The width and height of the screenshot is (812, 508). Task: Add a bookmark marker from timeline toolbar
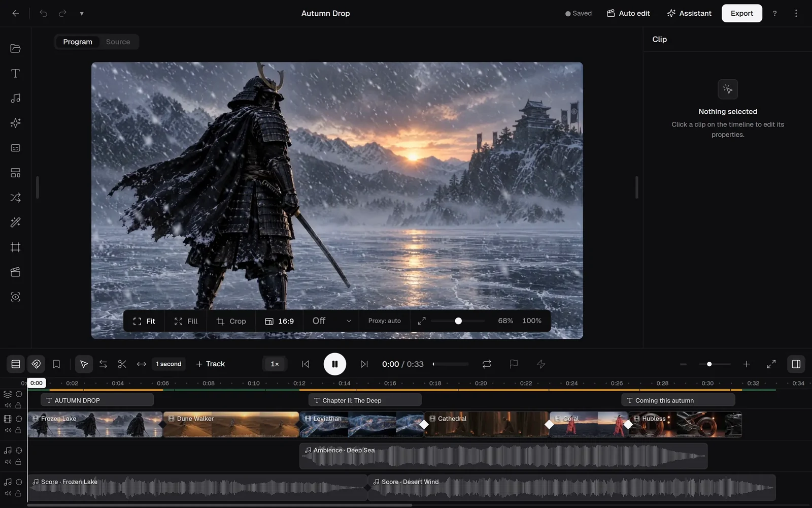click(56, 364)
